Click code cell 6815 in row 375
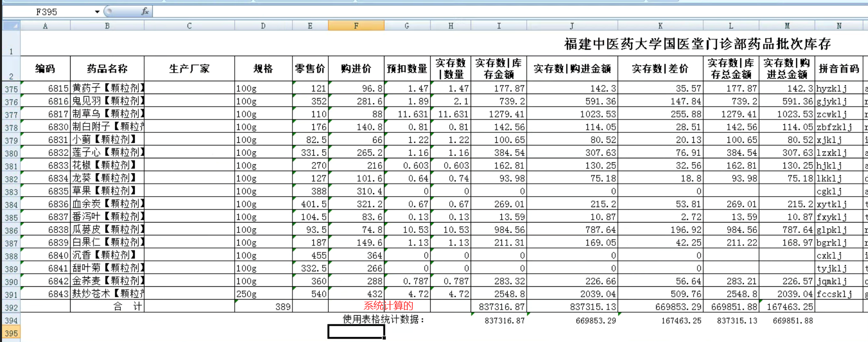This screenshot has height=342, width=868. click(45, 88)
